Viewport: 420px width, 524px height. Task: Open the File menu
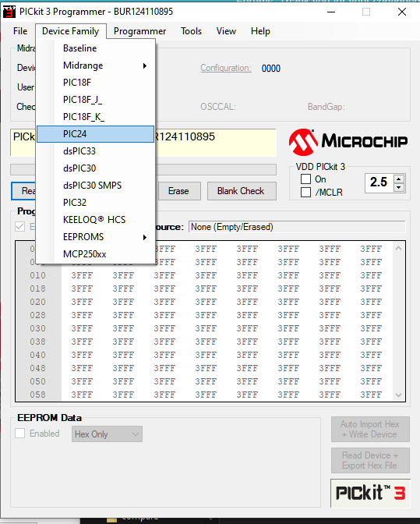tap(20, 31)
